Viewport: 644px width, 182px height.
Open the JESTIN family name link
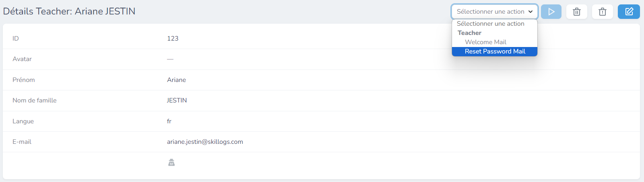tap(177, 100)
